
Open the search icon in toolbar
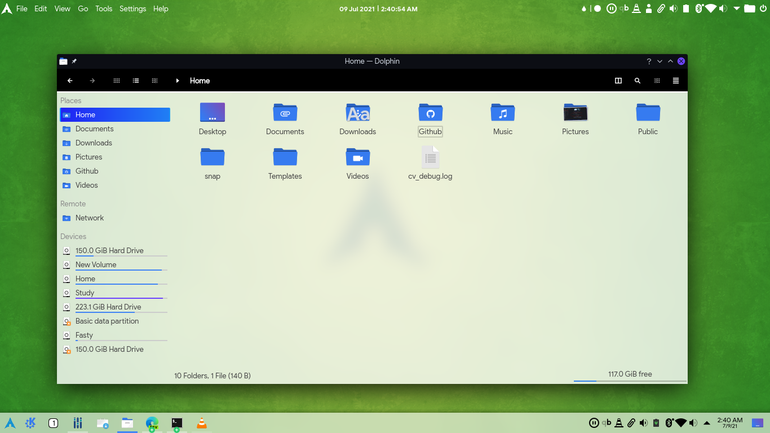(x=637, y=81)
